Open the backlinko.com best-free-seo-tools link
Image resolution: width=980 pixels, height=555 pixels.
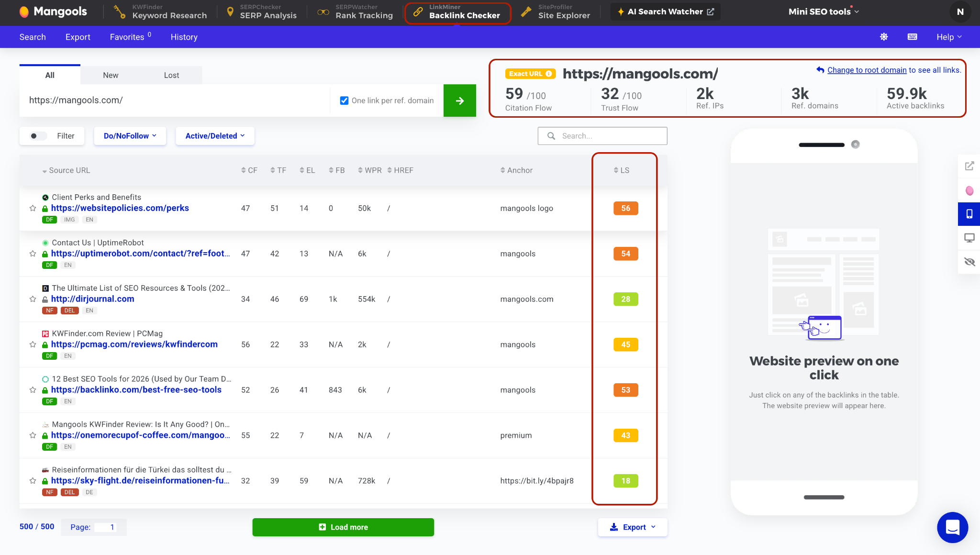tap(136, 390)
